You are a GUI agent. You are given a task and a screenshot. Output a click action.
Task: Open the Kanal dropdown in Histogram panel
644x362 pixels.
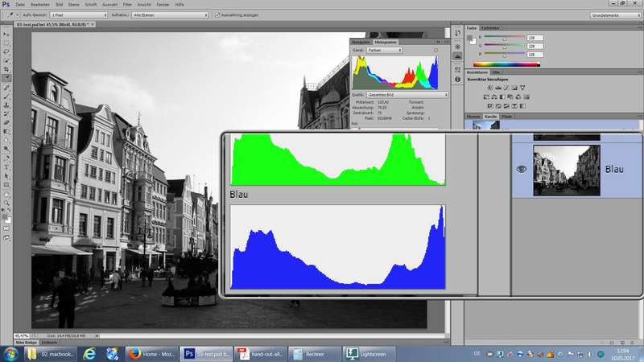385,50
